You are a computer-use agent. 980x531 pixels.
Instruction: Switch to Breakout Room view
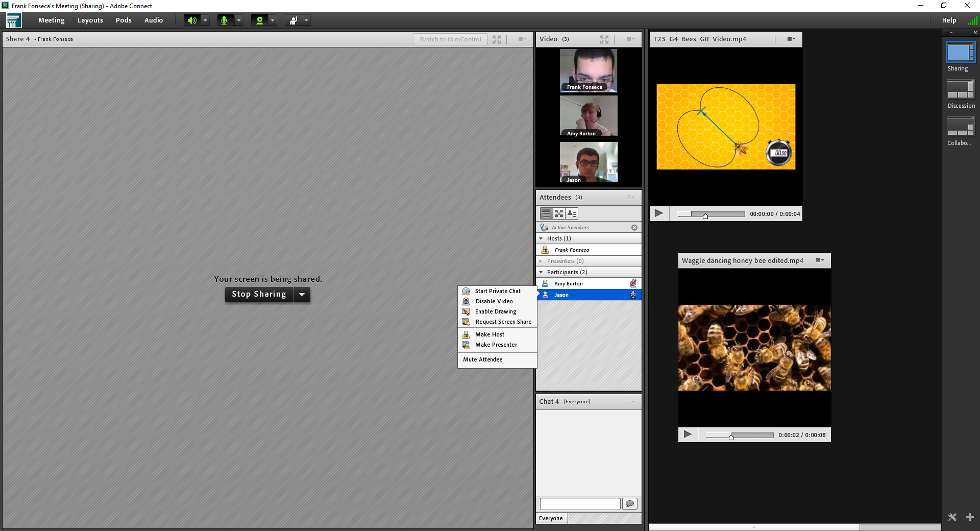tap(559, 213)
